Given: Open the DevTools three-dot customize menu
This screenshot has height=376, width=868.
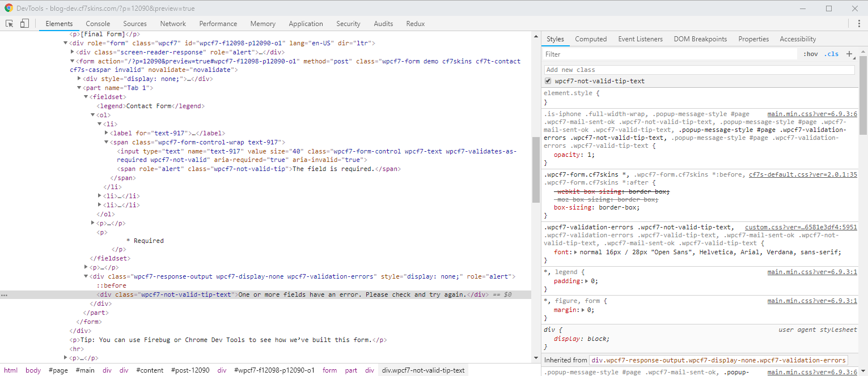Looking at the screenshot, I should [x=859, y=23].
